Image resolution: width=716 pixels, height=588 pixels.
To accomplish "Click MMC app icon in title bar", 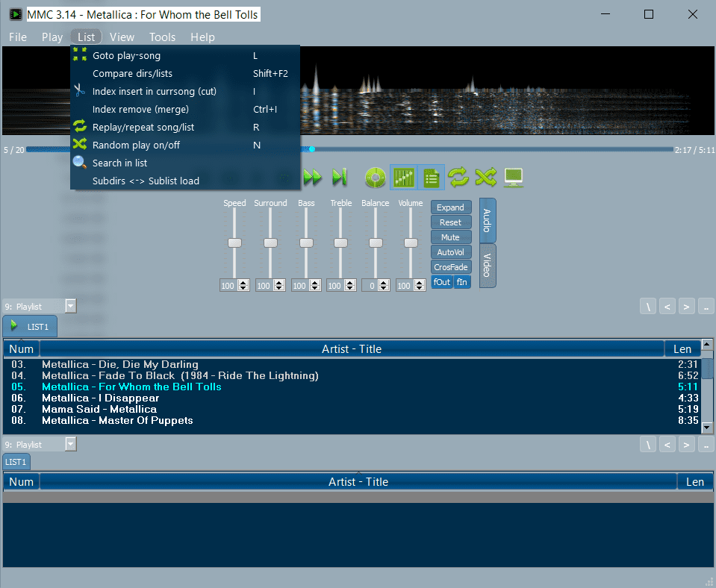I will tap(16, 15).
